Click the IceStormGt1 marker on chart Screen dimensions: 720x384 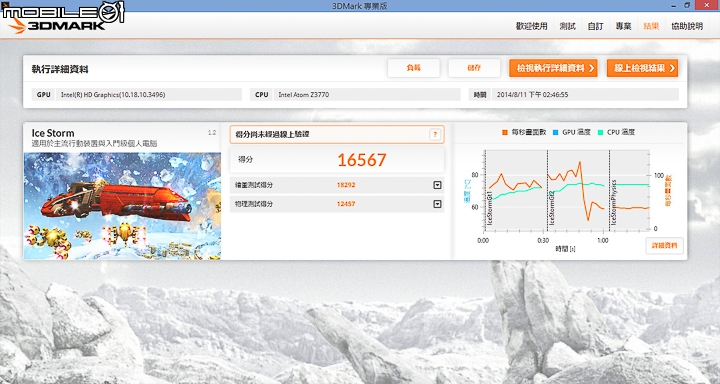click(489, 208)
